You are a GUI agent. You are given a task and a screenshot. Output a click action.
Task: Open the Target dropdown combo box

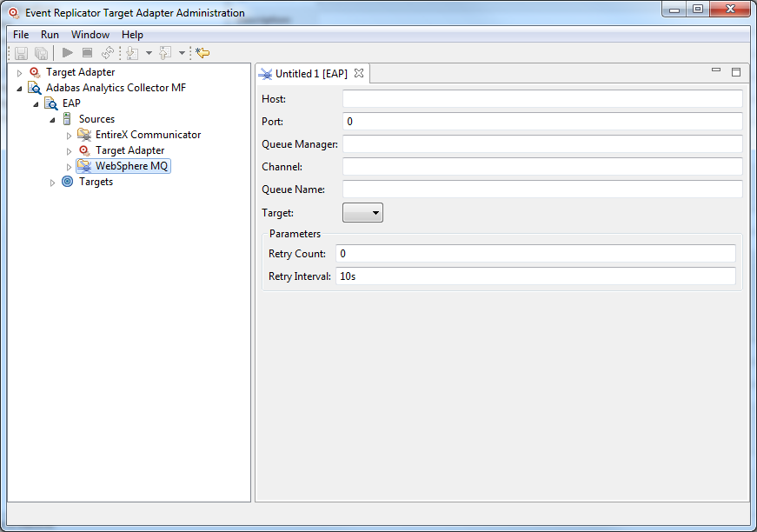click(x=362, y=212)
